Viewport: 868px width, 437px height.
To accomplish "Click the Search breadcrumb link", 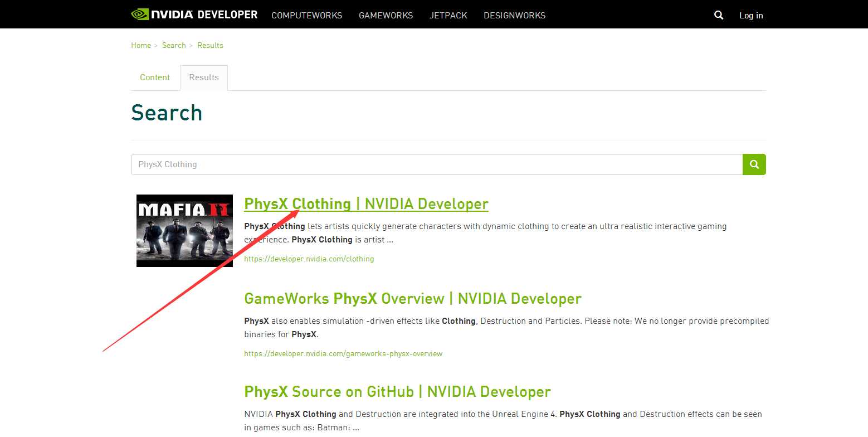I will point(174,45).
